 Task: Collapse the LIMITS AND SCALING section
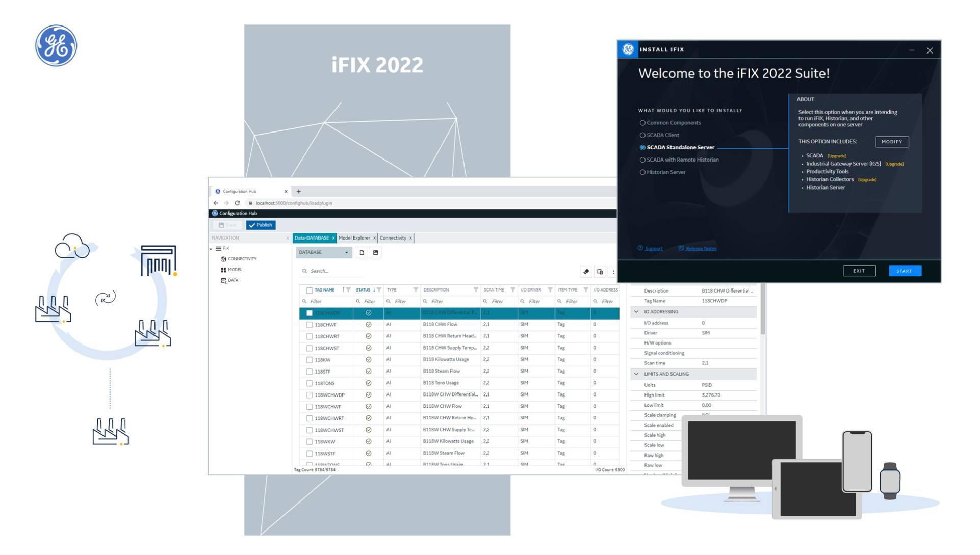click(636, 374)
